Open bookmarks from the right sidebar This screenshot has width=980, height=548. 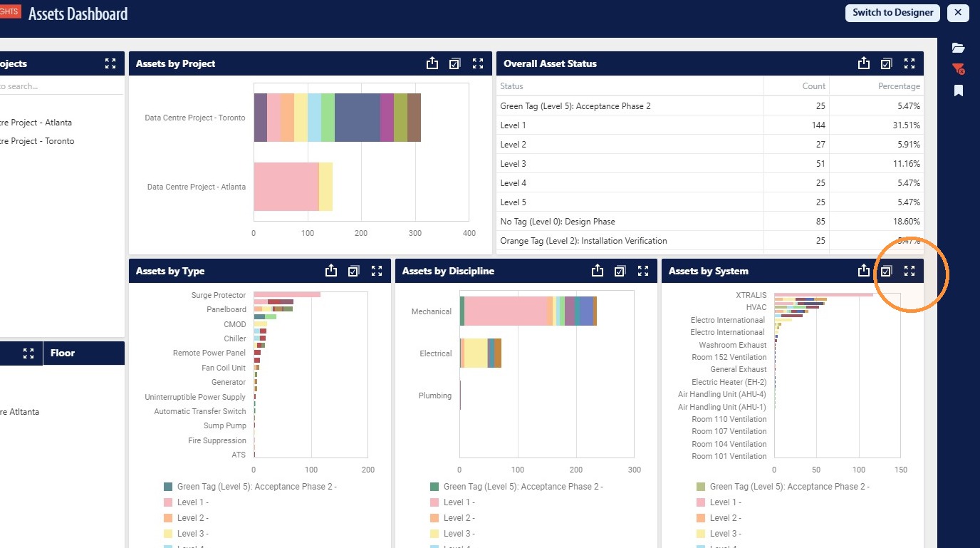959,91
